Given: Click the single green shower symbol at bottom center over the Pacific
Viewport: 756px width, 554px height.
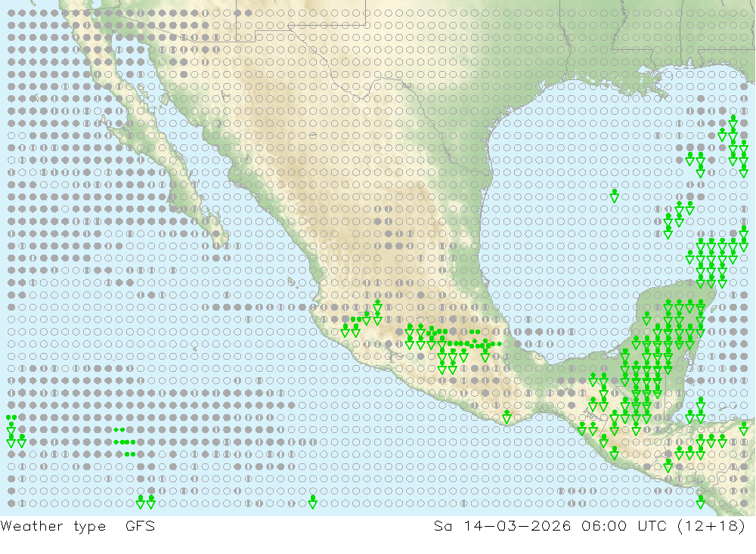Looking at the screenshot, I should (313, 502).
